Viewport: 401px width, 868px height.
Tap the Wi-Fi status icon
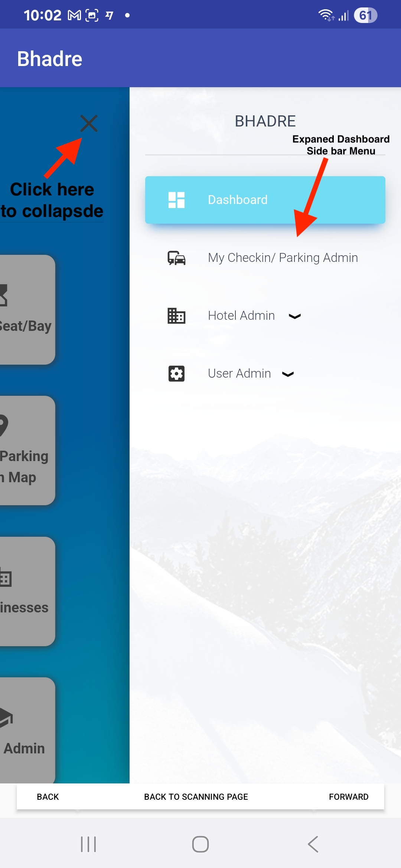tap(326, 15)
